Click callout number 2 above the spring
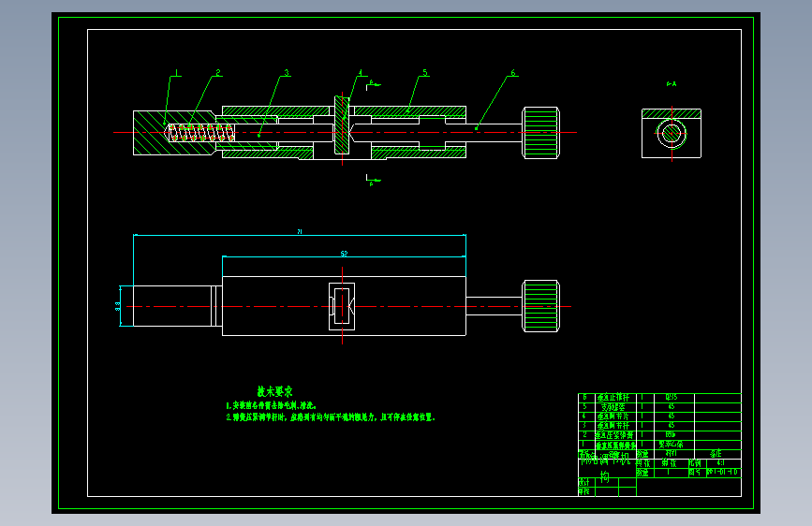 218,72
